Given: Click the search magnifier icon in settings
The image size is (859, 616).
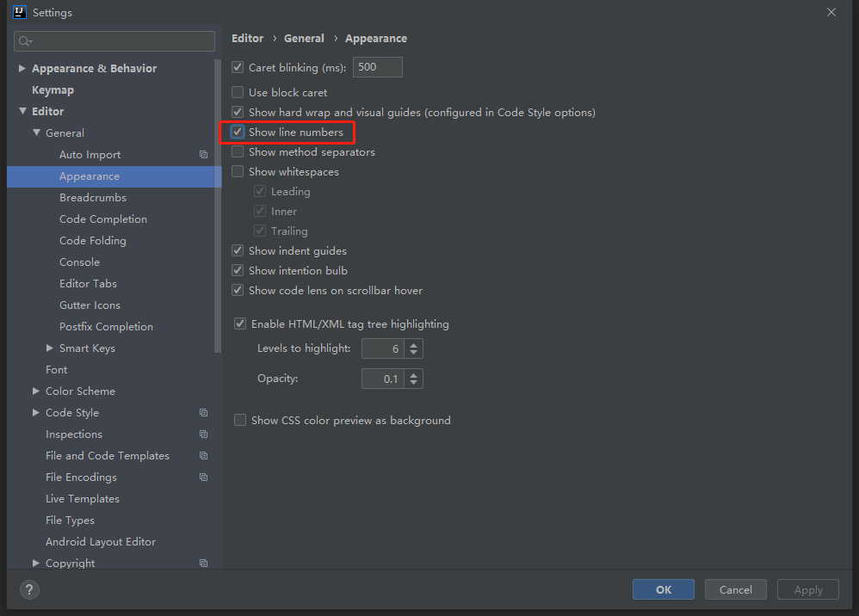Looking at the screenshot, I should click(25, 41).
